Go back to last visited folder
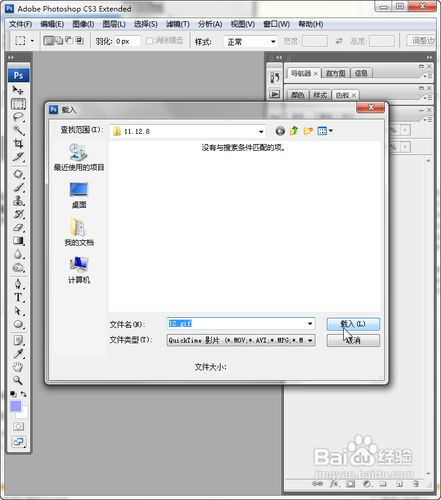This screenshot has height=500, width=441. (280, 131)
